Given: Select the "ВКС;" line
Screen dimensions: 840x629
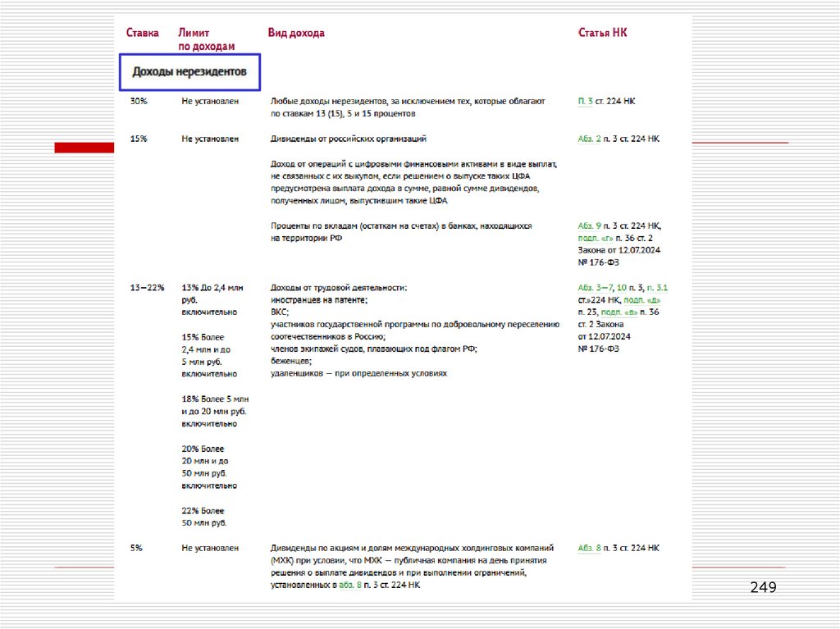Looking at the screenshot, I should [x=280, y=312].
